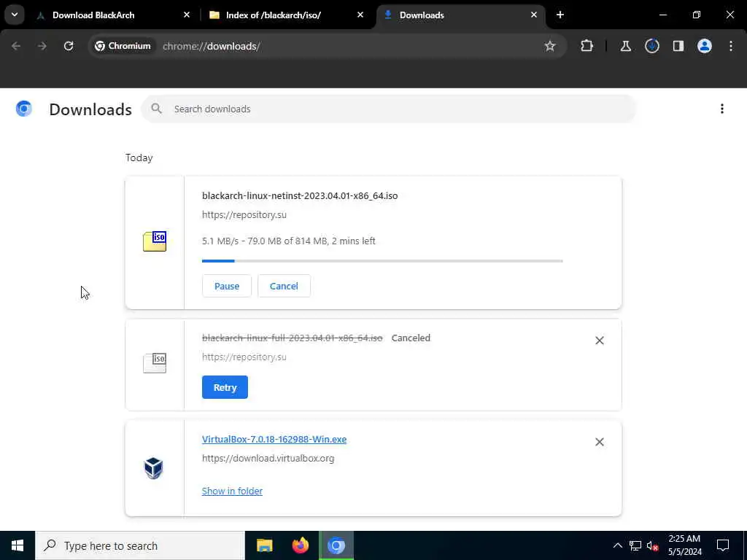
Task: Click the Chromium site info chip
Action: coord(123,46)
